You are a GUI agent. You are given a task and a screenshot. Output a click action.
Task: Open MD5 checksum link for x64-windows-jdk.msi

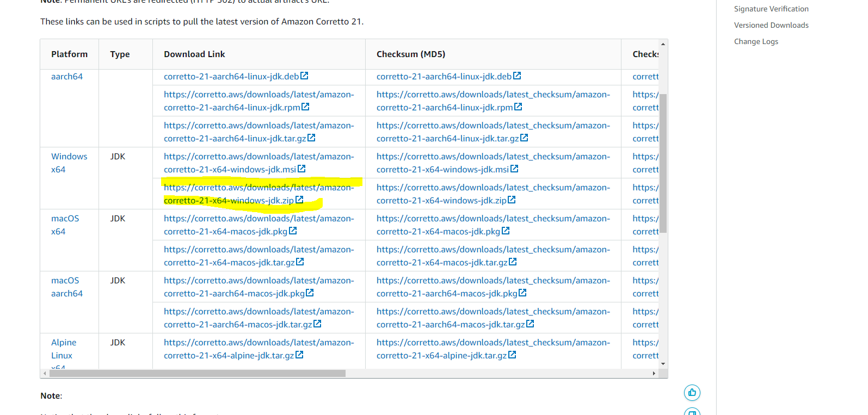click(493, 163)
